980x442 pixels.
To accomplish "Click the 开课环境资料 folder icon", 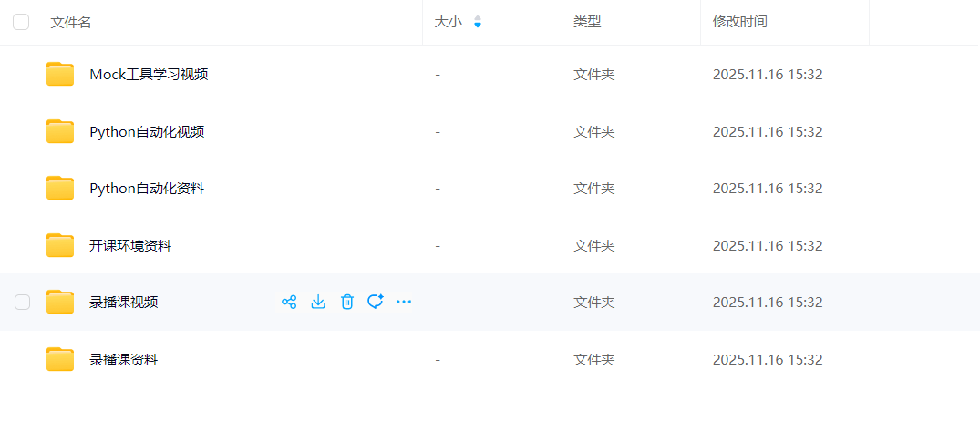I will point(60,246).
